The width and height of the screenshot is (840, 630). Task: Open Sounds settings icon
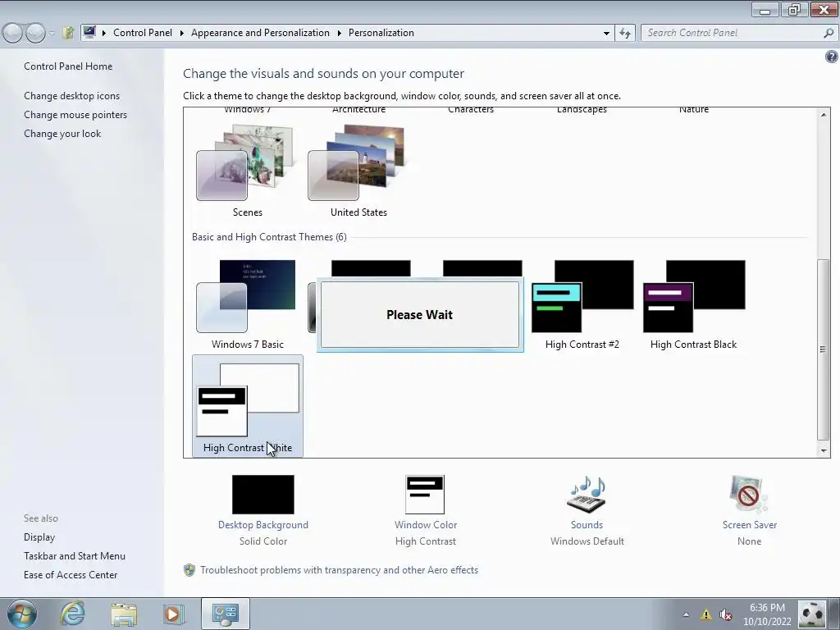click(x=587, y=495)
